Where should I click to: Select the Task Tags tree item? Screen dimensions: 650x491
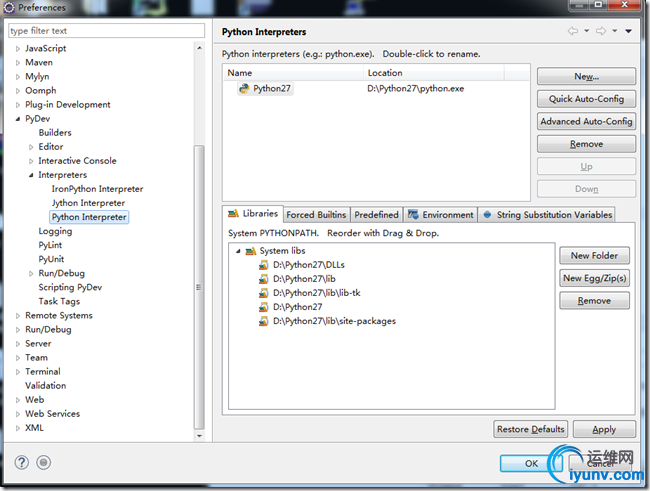coord(59,301)
